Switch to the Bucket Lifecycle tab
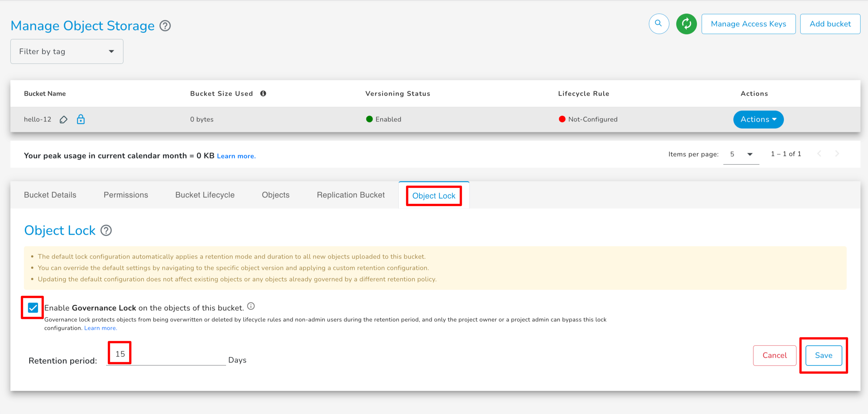 pyautogui.click(x=205, y=195)
